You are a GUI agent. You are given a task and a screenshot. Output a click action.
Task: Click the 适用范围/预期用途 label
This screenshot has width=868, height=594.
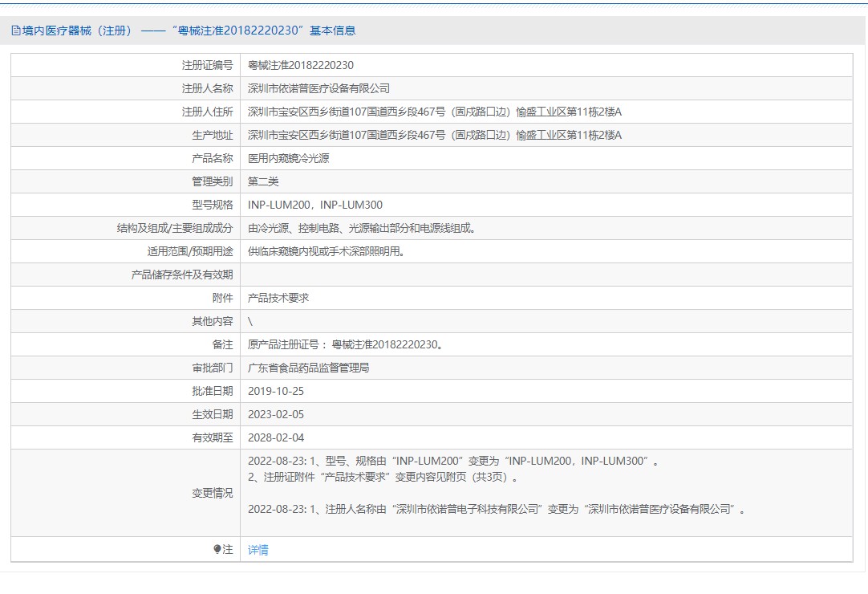point(190,251)
